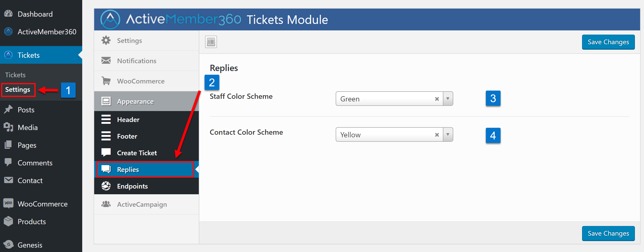Click the WooCommerce Woo badge icon

coord(8,203)
